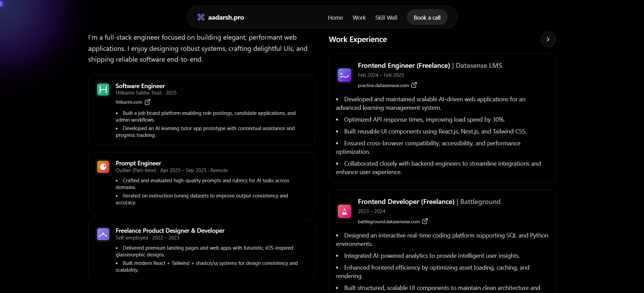
Task: Open the hitkarini.com link
Action: click(x=129, y=102)
